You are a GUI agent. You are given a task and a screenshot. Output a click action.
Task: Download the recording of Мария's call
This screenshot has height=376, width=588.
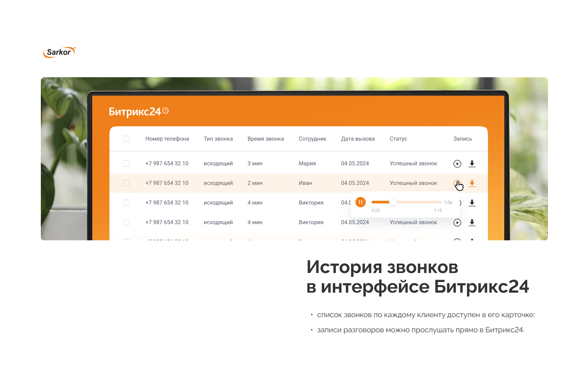(x=472, y=164)
